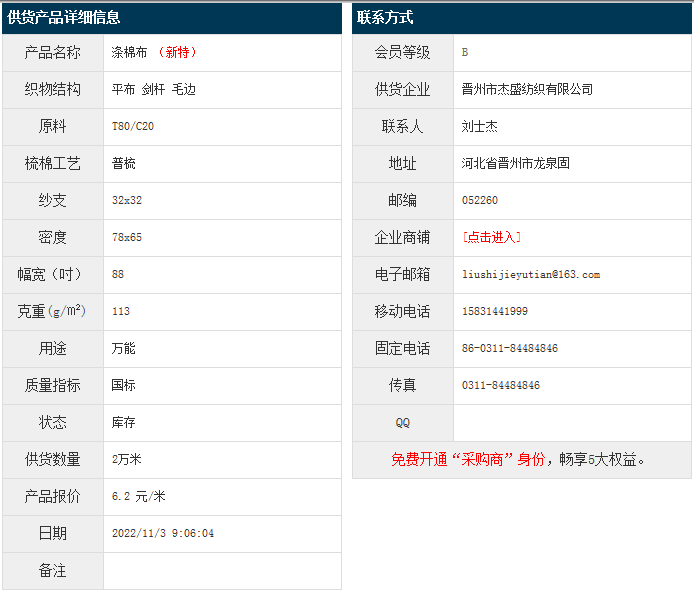
Task: Click the email liushijieyutian@163.com
Action: tap(530, 274)
